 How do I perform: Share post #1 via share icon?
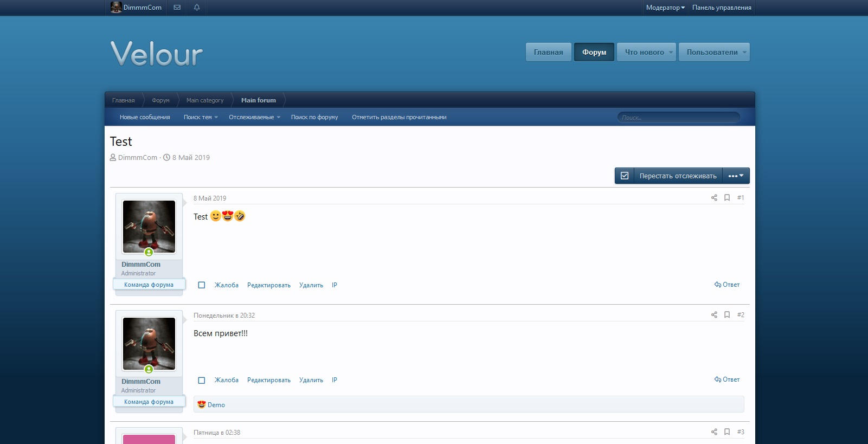(714, 198)
